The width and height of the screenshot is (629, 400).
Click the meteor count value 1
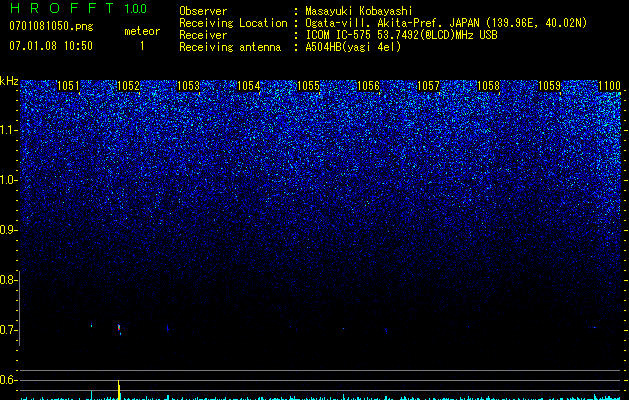coord(142,47)
